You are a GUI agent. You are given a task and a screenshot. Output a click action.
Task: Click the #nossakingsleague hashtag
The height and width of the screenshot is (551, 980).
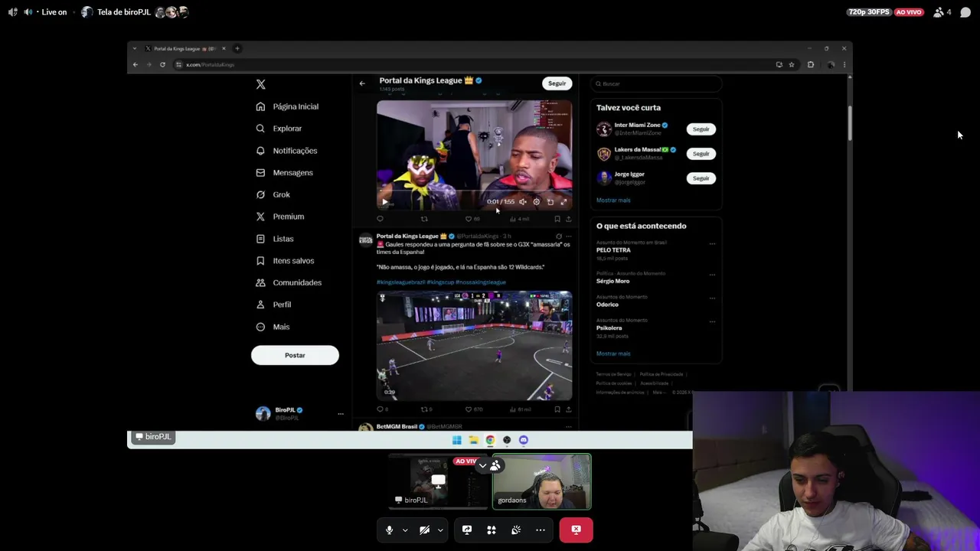coord(481,282)
